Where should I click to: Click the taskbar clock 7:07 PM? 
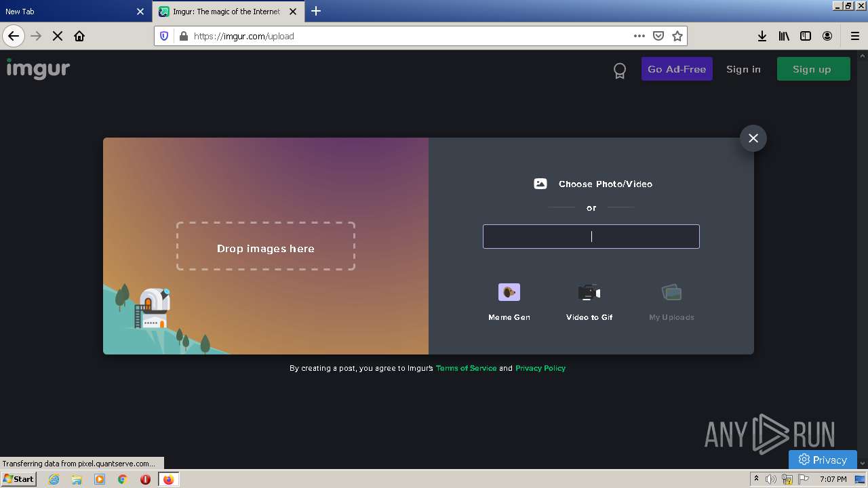pyautogui.click(x=833, y=479)
